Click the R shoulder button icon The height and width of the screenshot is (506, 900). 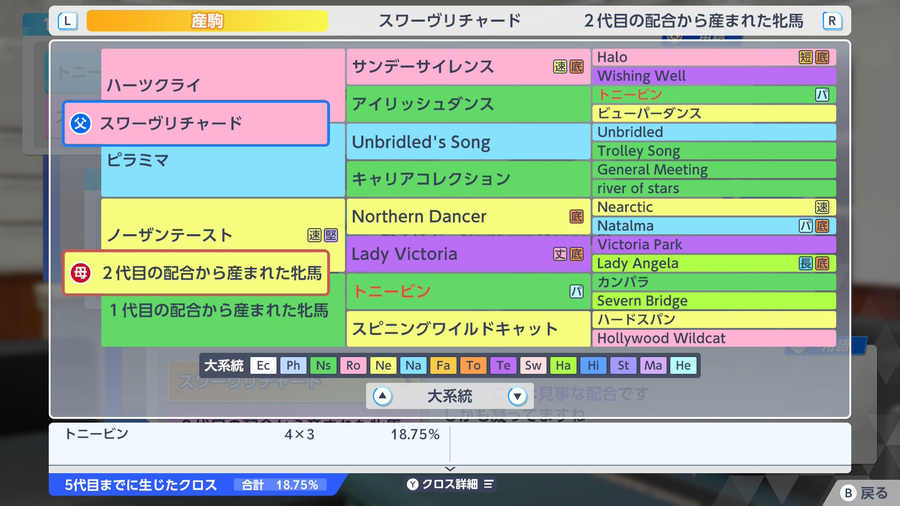coord(832,21)
